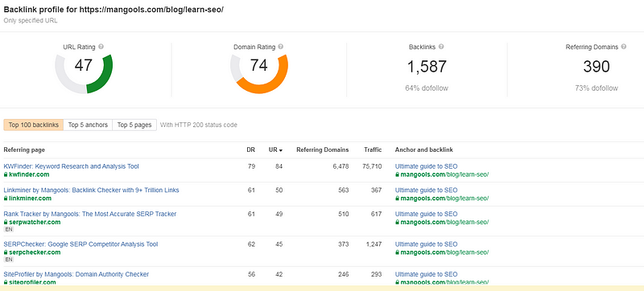Open the Top 5 pages tab
The height and width of the screenshot is (291, 644).
coord(134,125)
